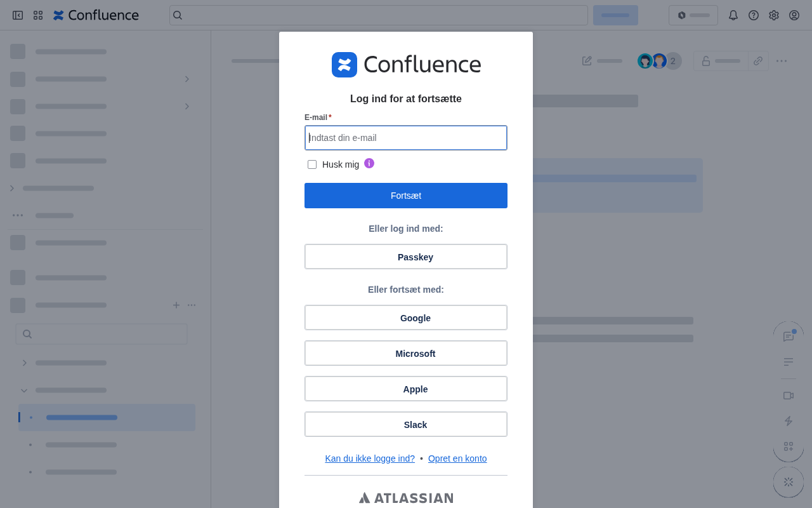Open the notifications bell
Screen dimensions: 812x508
(733, 15)
